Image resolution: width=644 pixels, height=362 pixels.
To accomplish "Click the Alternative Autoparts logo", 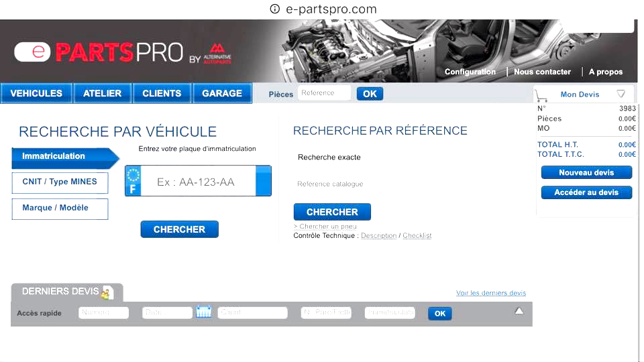I will coord(217,54).
